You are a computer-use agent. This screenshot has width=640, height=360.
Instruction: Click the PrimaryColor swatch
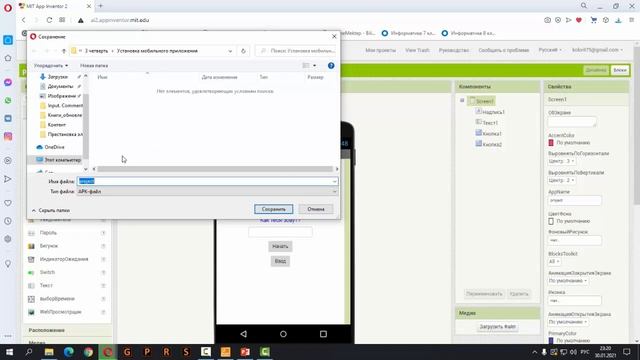[551, 340]
